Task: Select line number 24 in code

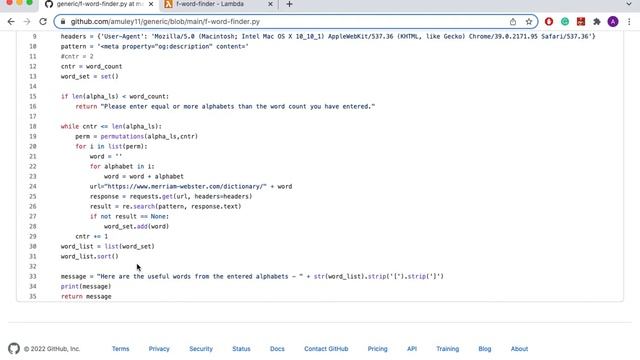Action: point(33,186)
